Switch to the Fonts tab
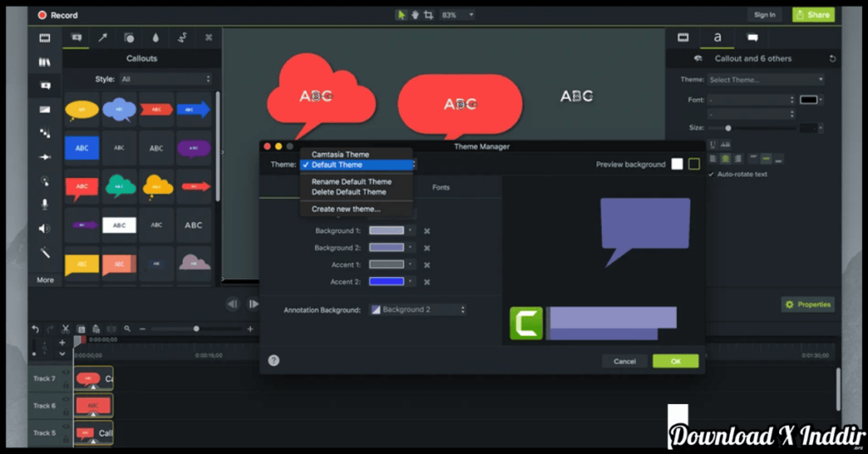Screen dimensions: 868x454 point(441,187)
